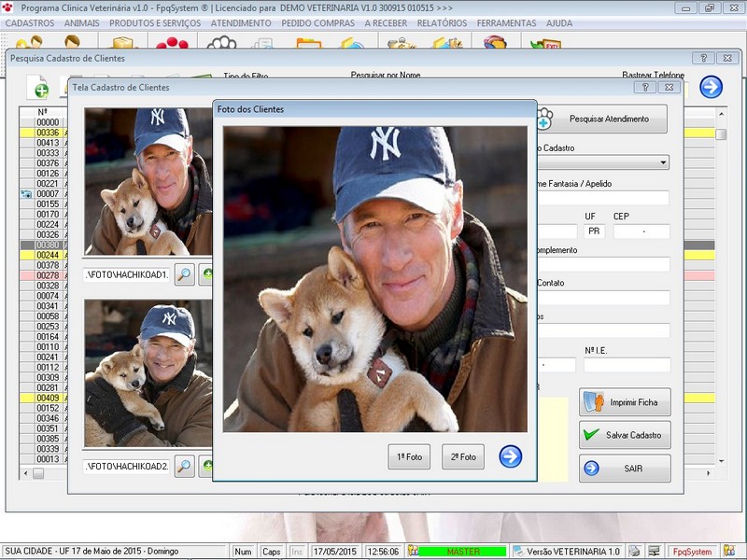Screen dimensions: 747x560
Task: Click the Contato input field
Action: coord(603,298)
